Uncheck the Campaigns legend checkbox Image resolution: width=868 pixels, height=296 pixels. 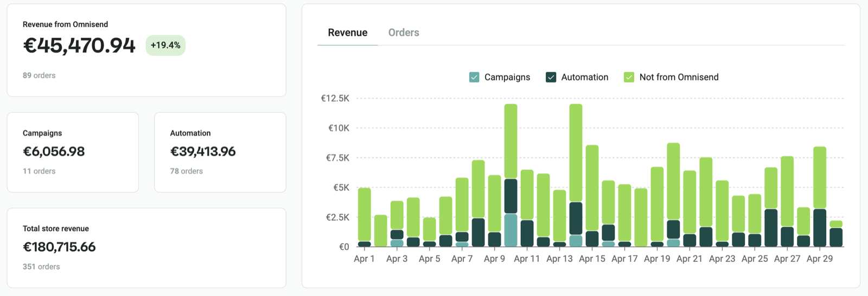tap(474, 77)
